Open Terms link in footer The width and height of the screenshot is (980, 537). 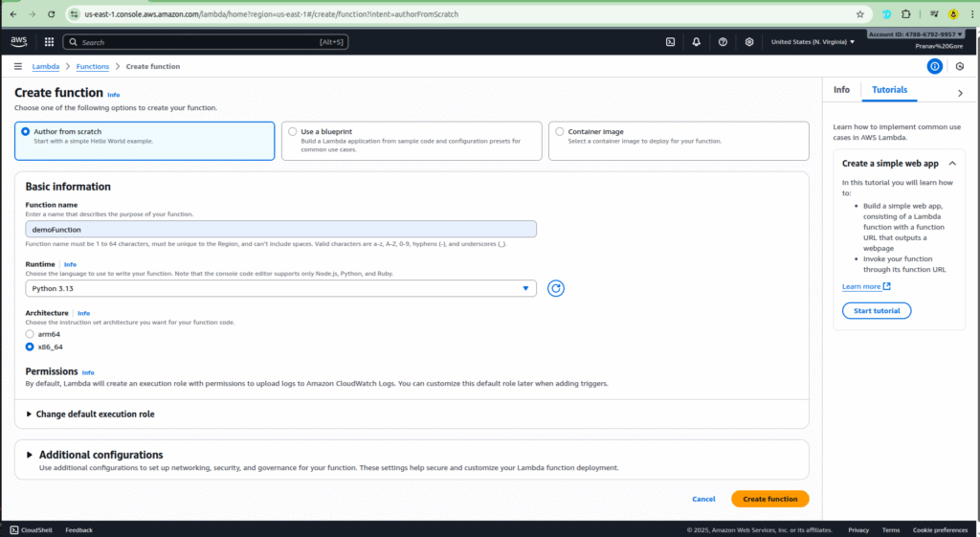tap(891, 529)
